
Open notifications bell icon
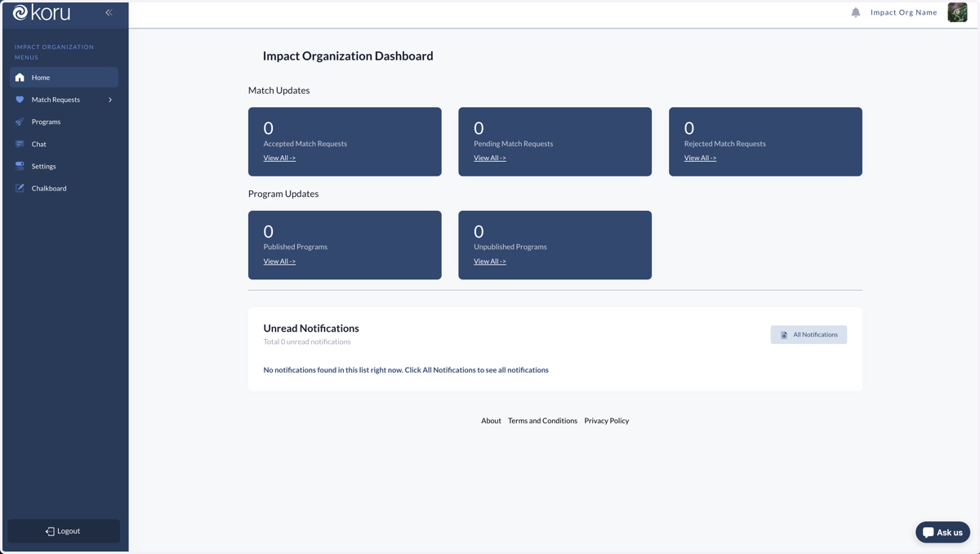click(856, 12)
